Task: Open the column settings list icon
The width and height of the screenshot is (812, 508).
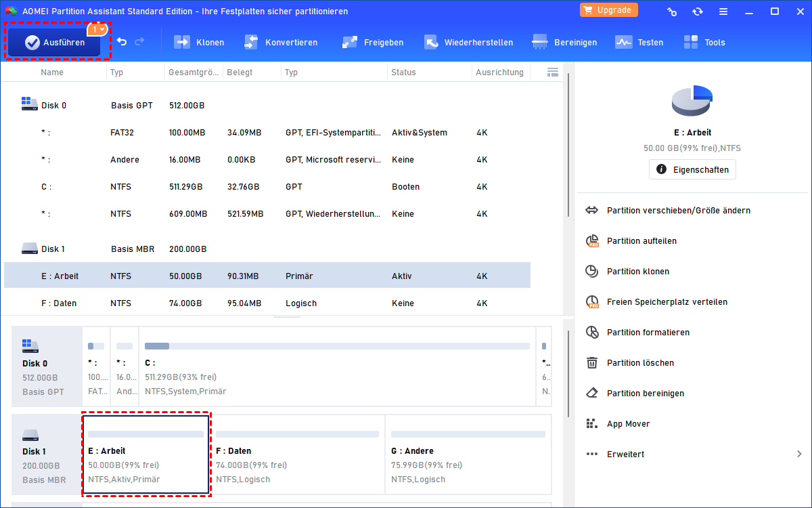Action: (552, 72)
